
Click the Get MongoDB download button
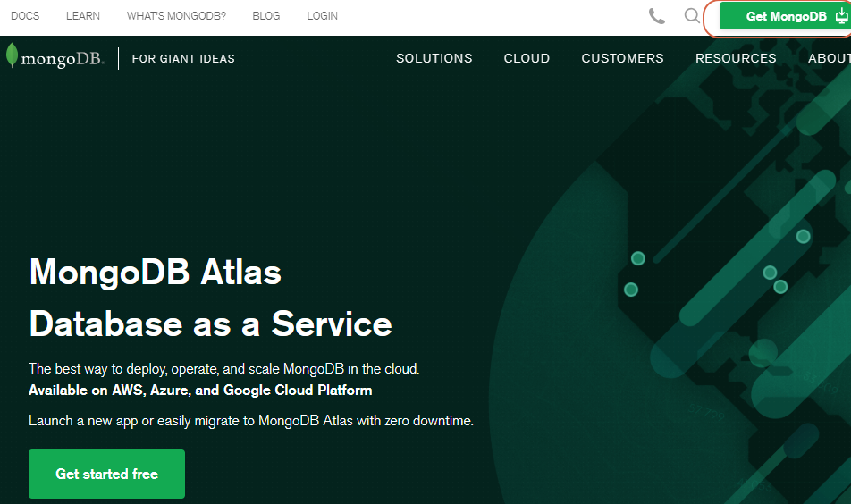tap(785, 16)
